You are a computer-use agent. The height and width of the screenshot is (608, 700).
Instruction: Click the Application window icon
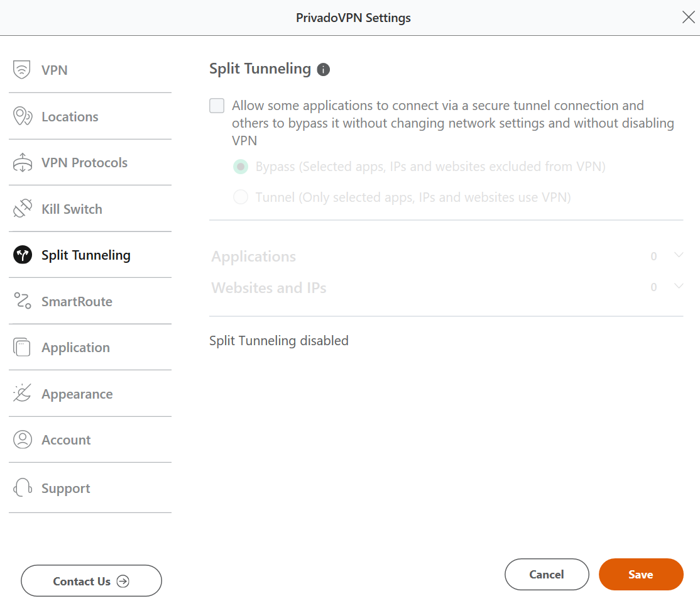[x=22, y=347]
